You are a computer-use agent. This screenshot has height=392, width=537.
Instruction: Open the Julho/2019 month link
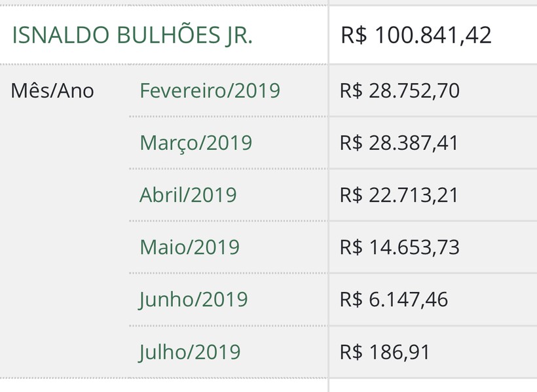(190, 352)
